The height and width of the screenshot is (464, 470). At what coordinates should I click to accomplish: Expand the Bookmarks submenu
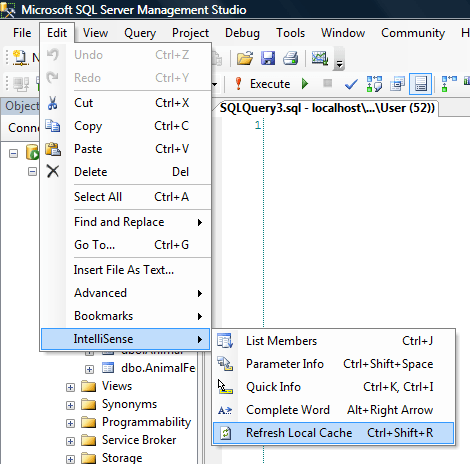pyautogui.click(x=126, y=316)
